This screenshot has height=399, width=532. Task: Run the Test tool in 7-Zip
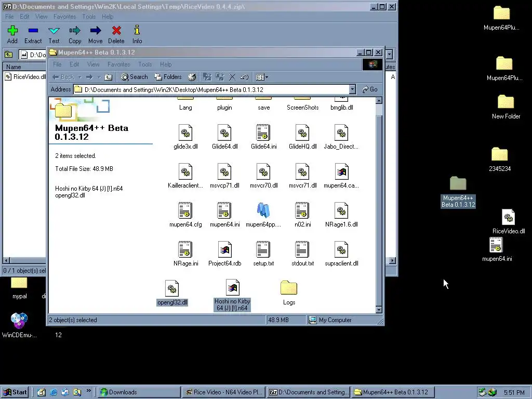point(54,34)
